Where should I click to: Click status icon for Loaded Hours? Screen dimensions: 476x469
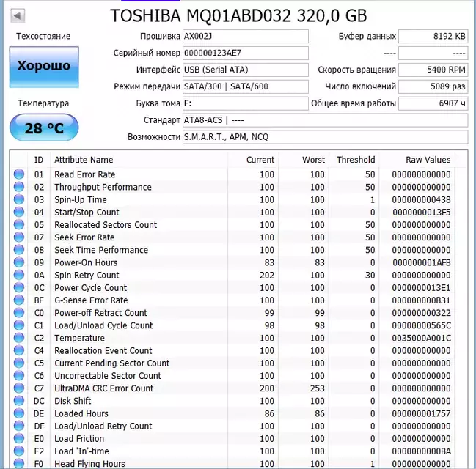[19, 413]
